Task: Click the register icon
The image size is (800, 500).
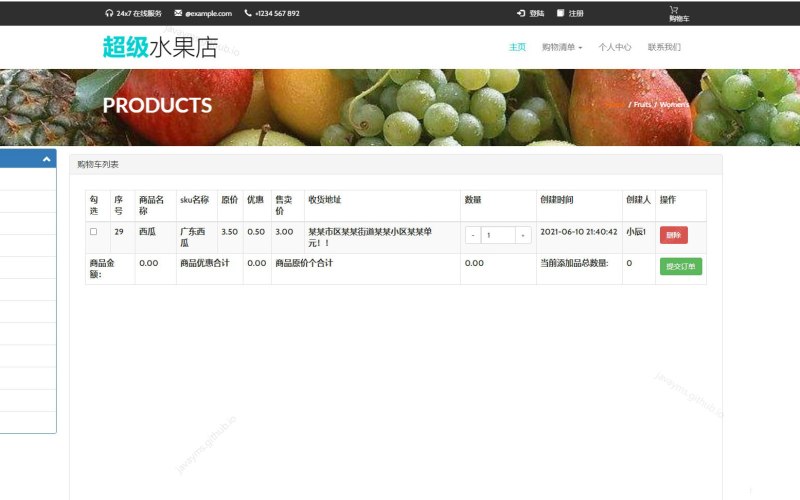Action: [560, 13]
